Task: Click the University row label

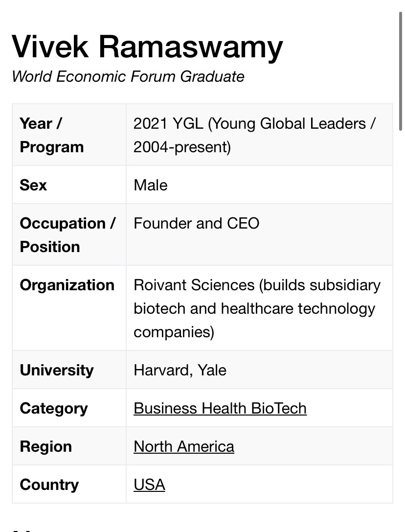Action: 57,370
